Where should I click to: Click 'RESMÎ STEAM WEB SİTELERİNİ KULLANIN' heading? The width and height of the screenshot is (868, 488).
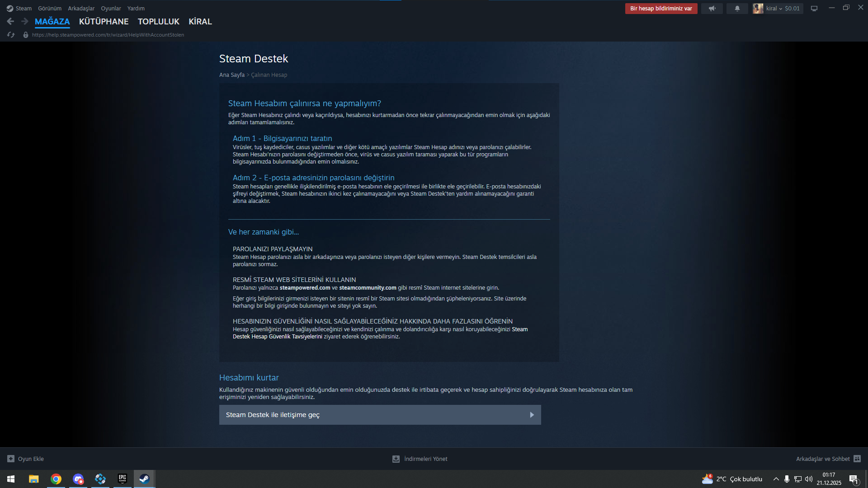coord(294,280)
